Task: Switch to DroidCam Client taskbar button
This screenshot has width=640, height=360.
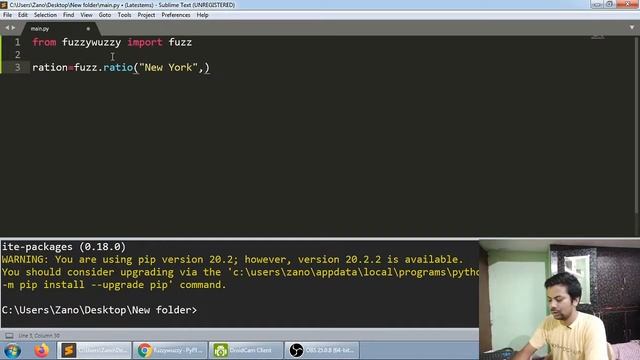Action: (x=246, y=350)
